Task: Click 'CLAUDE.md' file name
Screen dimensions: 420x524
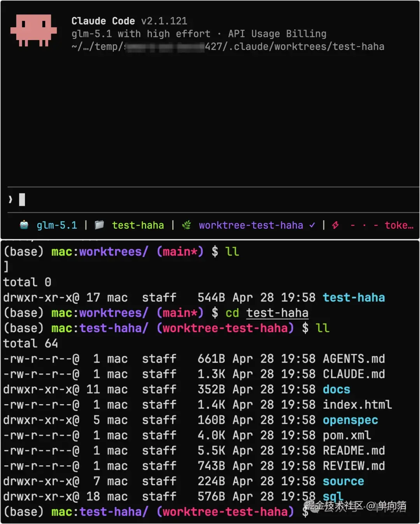Action: [x=354, y=374]
